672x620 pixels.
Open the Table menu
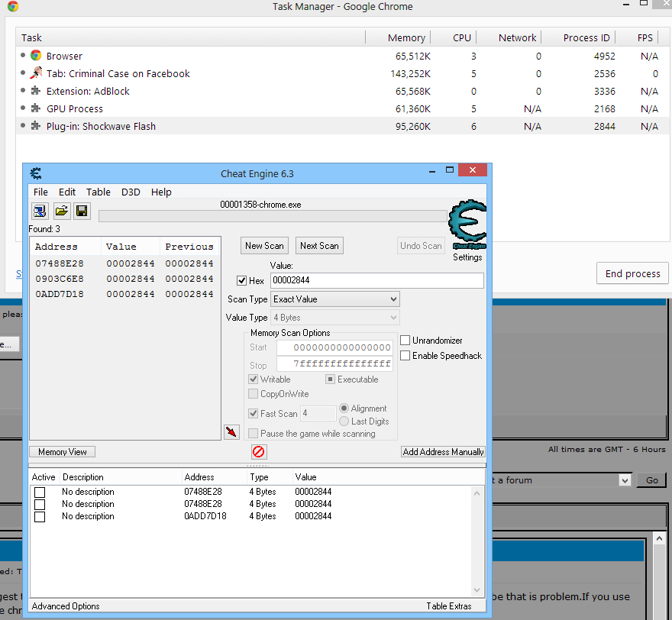click(x=98, y=192)
